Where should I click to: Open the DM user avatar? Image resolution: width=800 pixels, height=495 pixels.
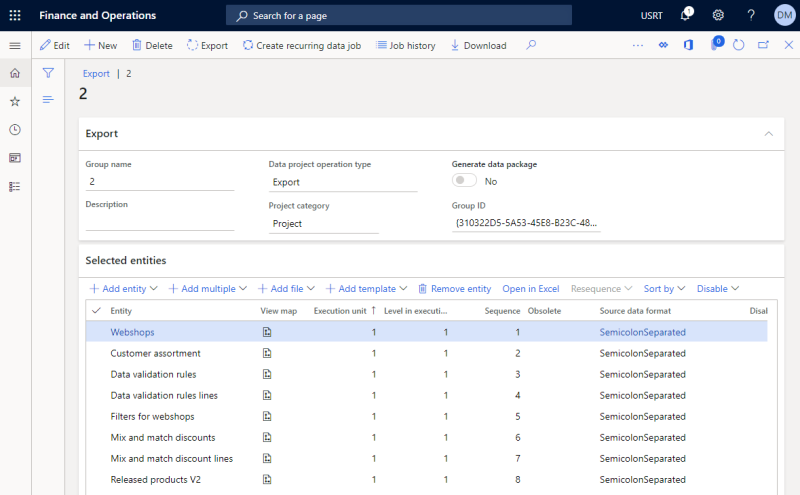784,15
